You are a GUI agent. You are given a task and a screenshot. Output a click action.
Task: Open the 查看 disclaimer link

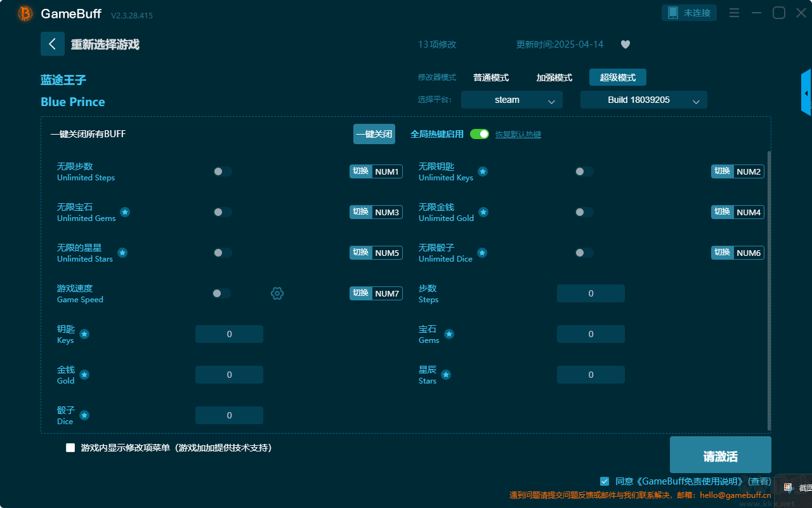click(760, 481)
